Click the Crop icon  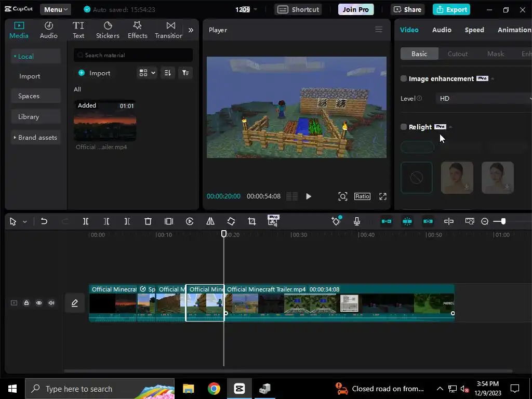(x=252, y=221)
